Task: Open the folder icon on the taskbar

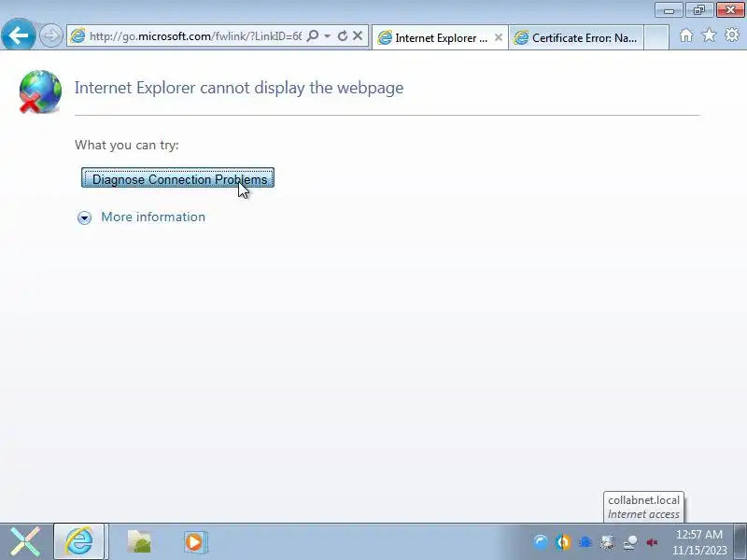Action: coord(139,541)
